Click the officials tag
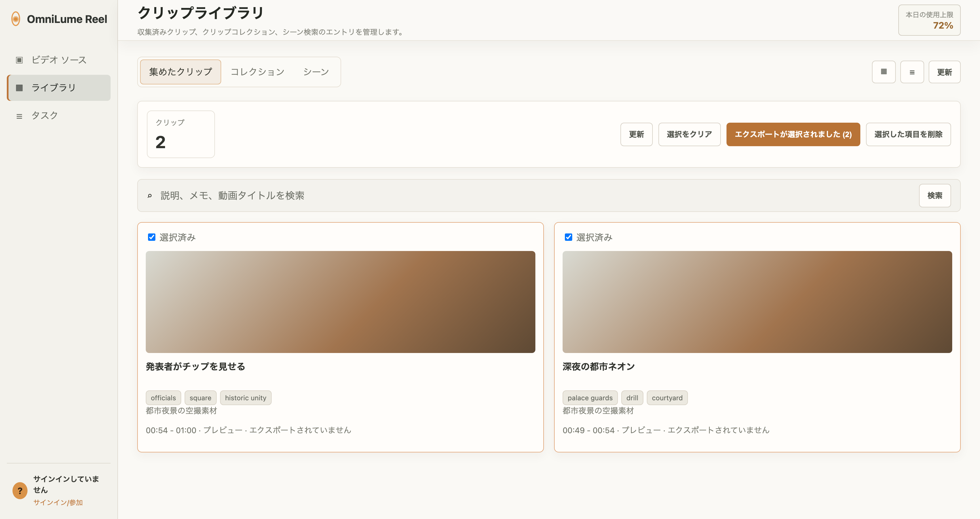The image size is (980, 519). click(163, 398)
